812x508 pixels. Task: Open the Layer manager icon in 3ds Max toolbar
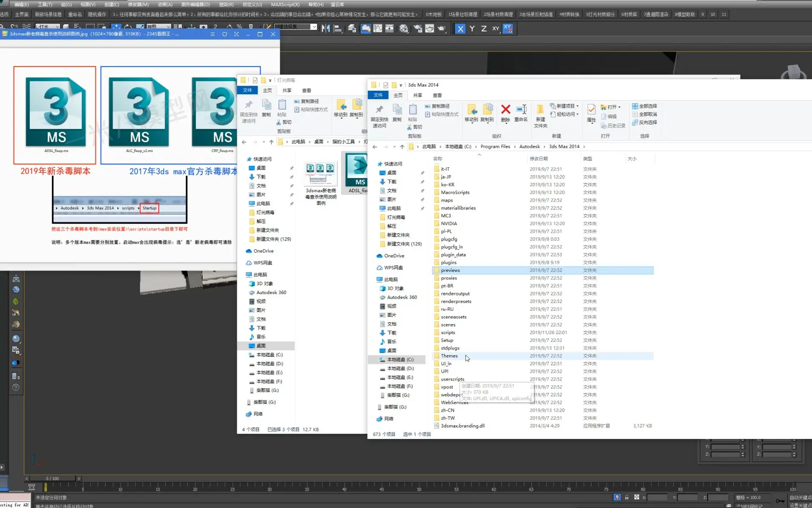click(x=352, y=29)
